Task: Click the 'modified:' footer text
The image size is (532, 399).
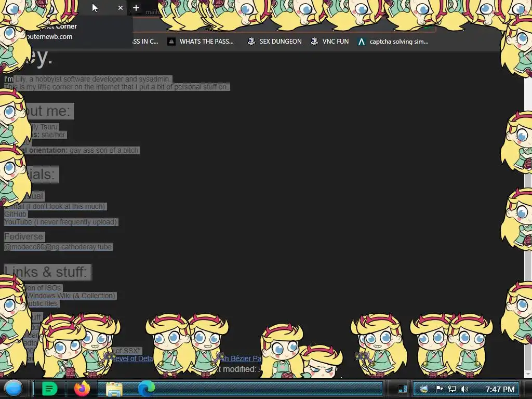Action: pyautogui.click(x=239, y=369)
